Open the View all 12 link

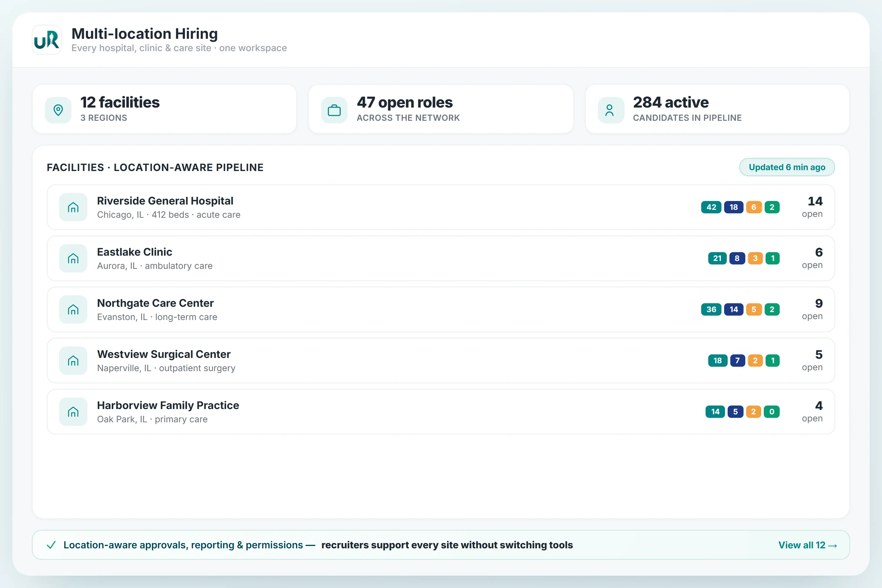pos(807,545)
